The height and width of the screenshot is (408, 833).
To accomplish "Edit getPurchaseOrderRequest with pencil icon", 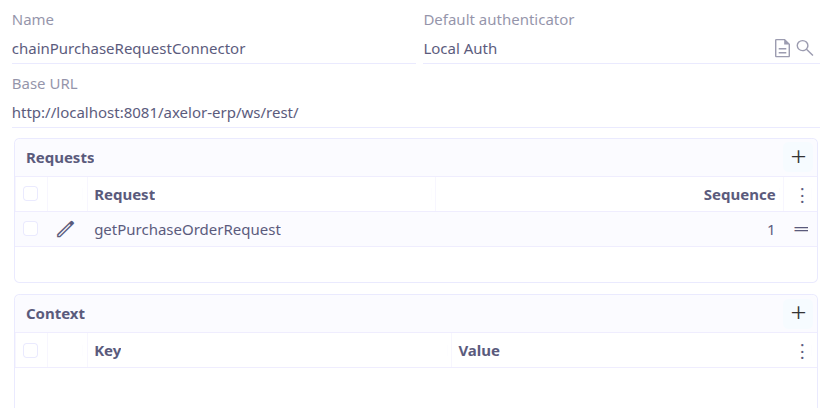I will click(x=66, y=230).
